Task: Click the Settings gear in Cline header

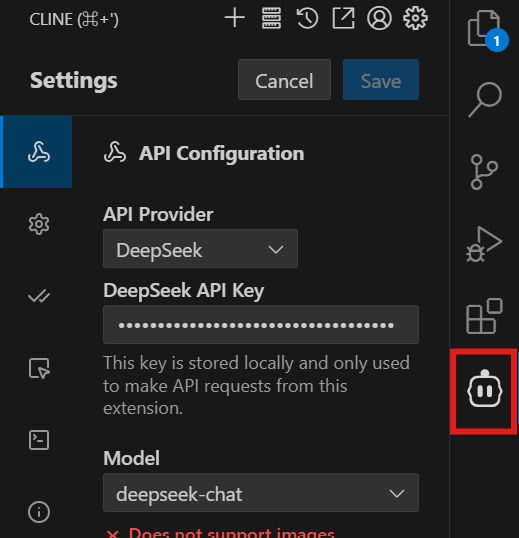Action: pyautogui.click(x=415, y=18)
